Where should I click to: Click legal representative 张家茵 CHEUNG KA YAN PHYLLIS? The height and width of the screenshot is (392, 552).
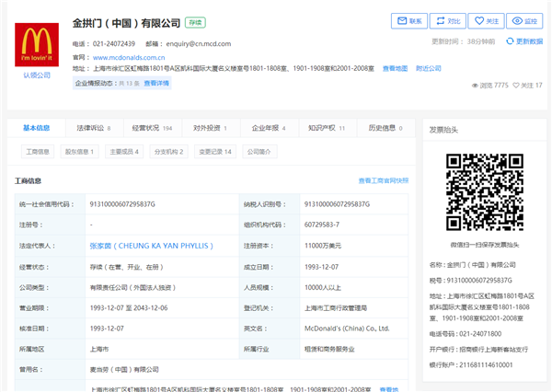pyautogui.click(x=152, y=246)
